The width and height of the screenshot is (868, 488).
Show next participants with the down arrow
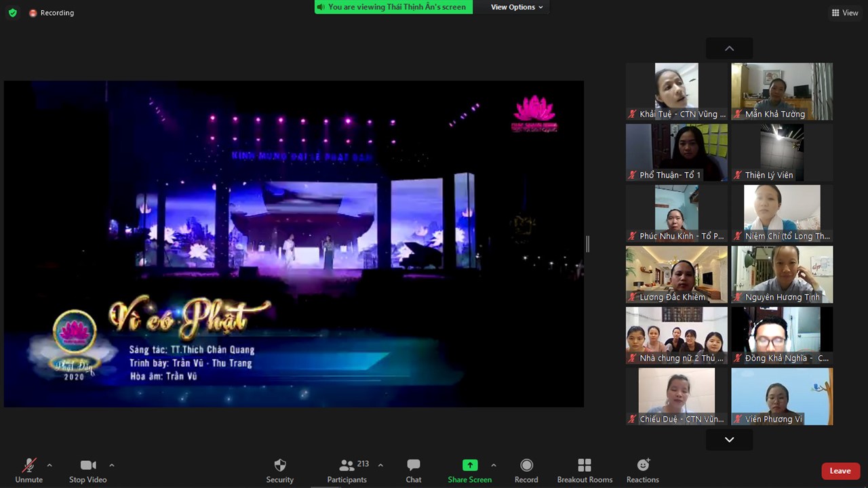pyautogui.click(x=729, y=440)
